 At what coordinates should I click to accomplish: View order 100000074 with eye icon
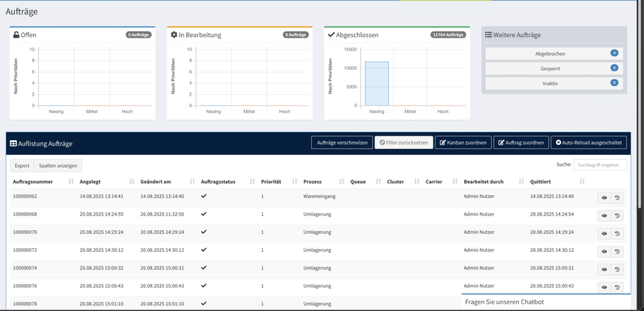click(x=604, y=269)
